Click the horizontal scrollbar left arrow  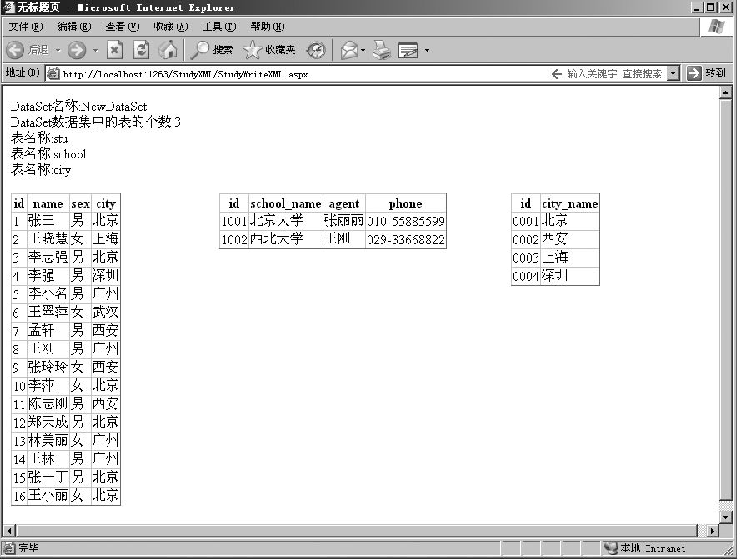pyautogui.click(x=9, y=531)
